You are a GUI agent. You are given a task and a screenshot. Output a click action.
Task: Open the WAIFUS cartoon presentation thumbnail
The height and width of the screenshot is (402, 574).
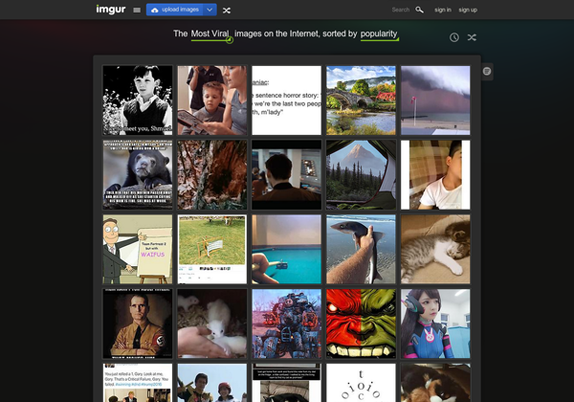pos(137,249)
